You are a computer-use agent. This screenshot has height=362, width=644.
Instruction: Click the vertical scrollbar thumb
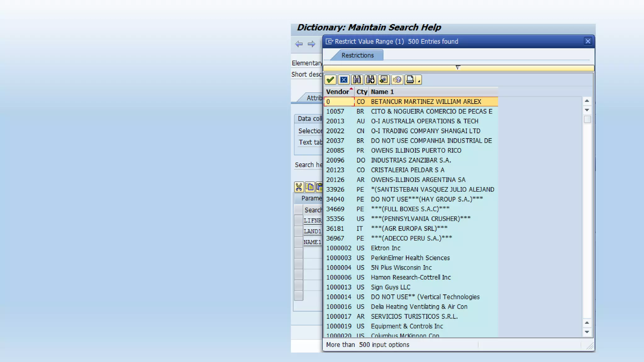[x=587, y=119]
